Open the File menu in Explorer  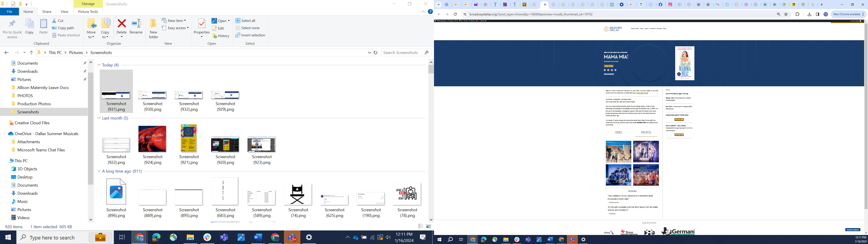[x=9, y=12]
